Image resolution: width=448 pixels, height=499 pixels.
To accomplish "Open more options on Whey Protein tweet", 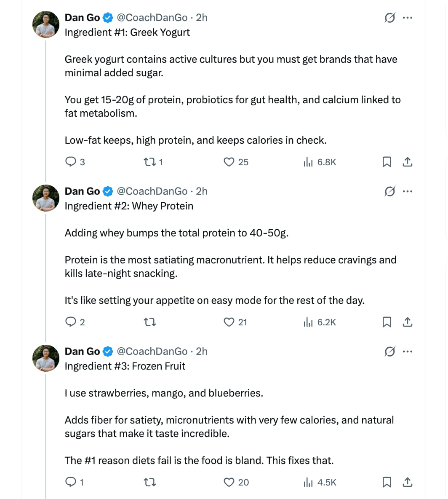I will pyautogui.click(x=407, y=191).
